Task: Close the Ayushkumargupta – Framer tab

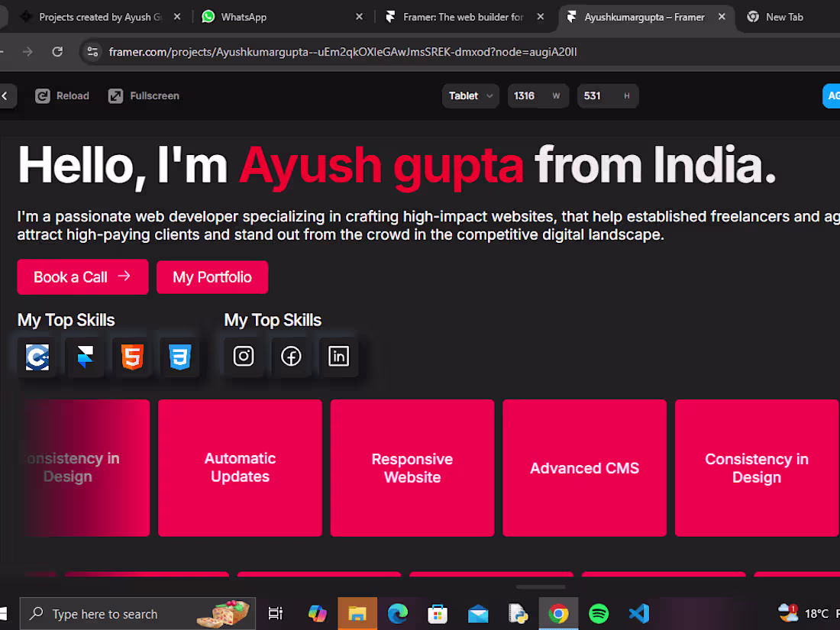Action: (x=722, y=17)
